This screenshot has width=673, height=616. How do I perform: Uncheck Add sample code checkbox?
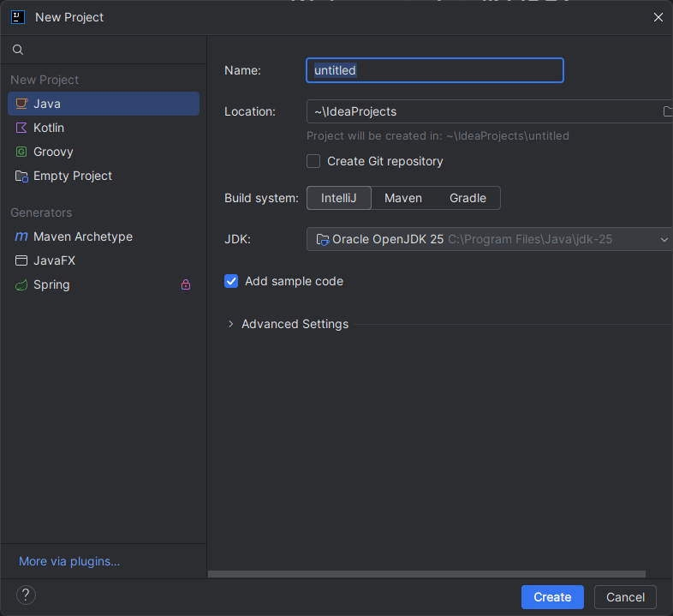tap(231, 281)
